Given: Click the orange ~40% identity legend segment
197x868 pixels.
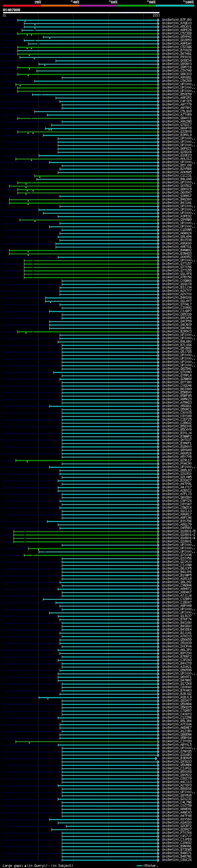Looking at the screenshot, I should tap(60, 6).
